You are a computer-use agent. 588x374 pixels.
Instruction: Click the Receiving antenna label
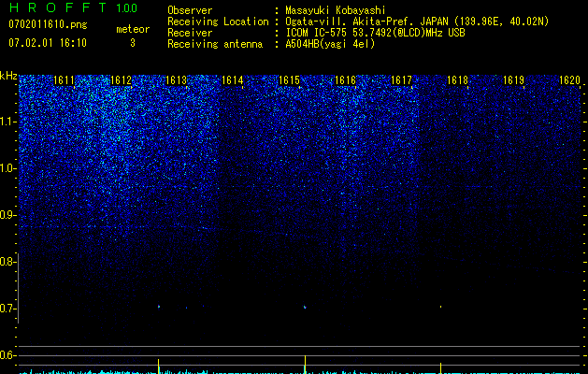click(215, 44)
